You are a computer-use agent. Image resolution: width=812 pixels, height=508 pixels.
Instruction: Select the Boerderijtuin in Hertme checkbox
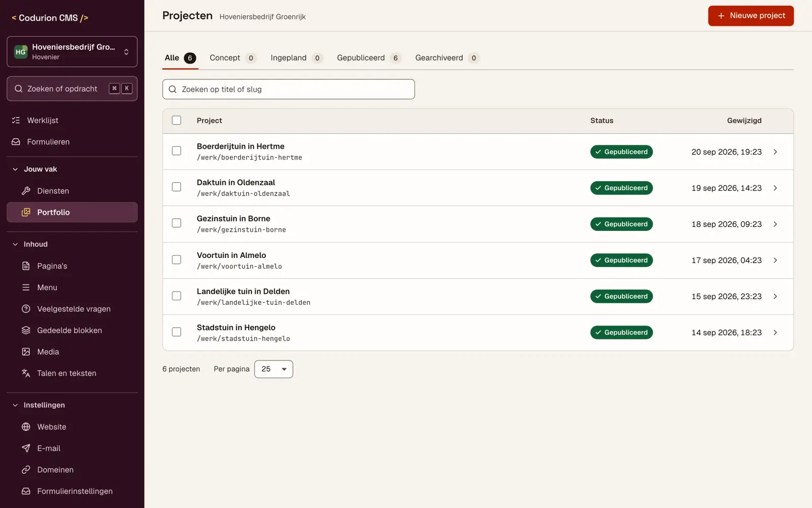[177, 151]
